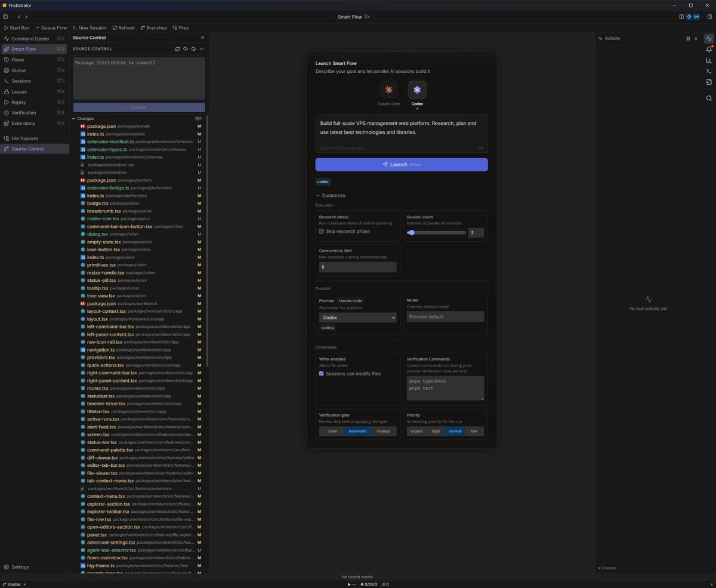The height and width of the screenshot is (588, 716).
Task: Open Extensions in the sidebar
Action: click(33, 124)
